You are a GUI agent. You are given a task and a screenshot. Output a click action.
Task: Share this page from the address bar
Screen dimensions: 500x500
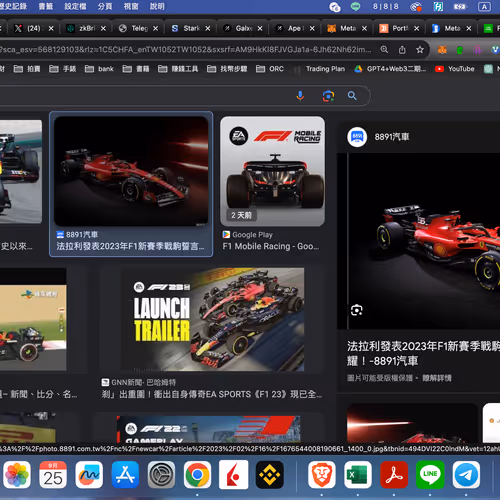pyautogui.click(x=402, y=50)
